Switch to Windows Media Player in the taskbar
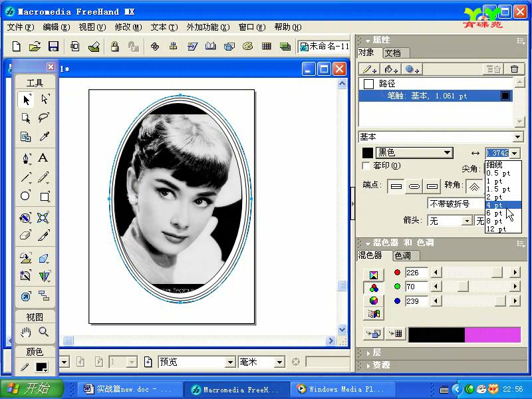The height and width of the screenshot is (399, 532). (341, 389)
